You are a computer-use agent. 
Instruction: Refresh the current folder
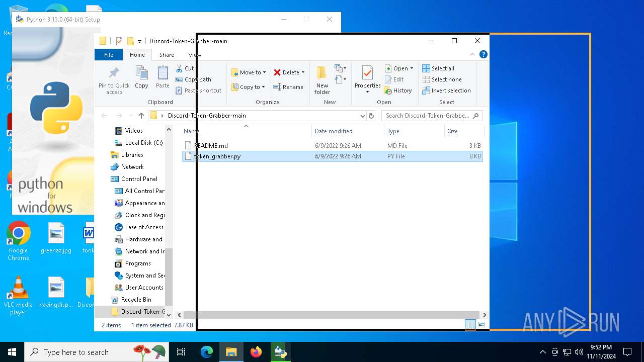(371, 116)
